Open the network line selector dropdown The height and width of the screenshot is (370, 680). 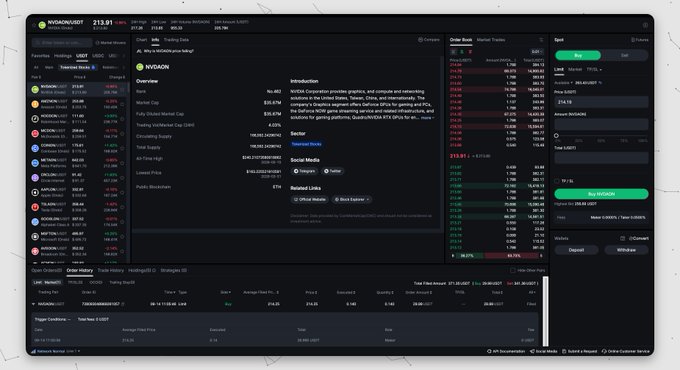(73, 351)
